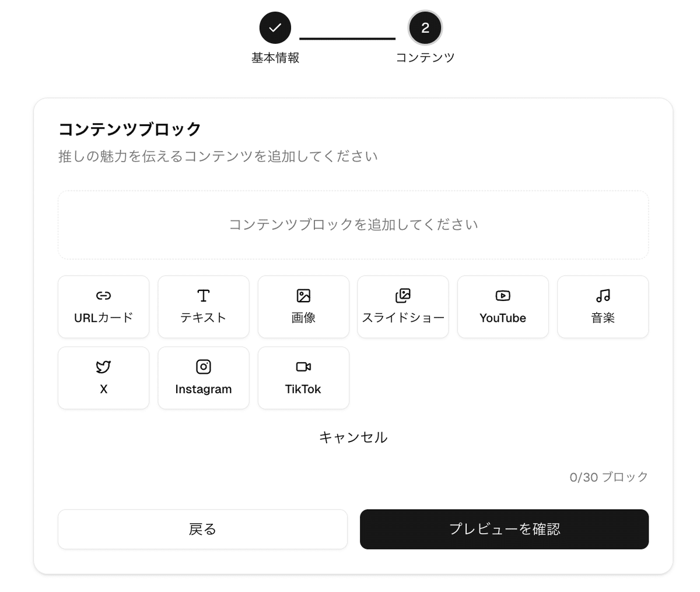Click the play icon inside the YouTube tile
Image resolution: width=700 pixels, height=592 pixels.
click(503, 296)
